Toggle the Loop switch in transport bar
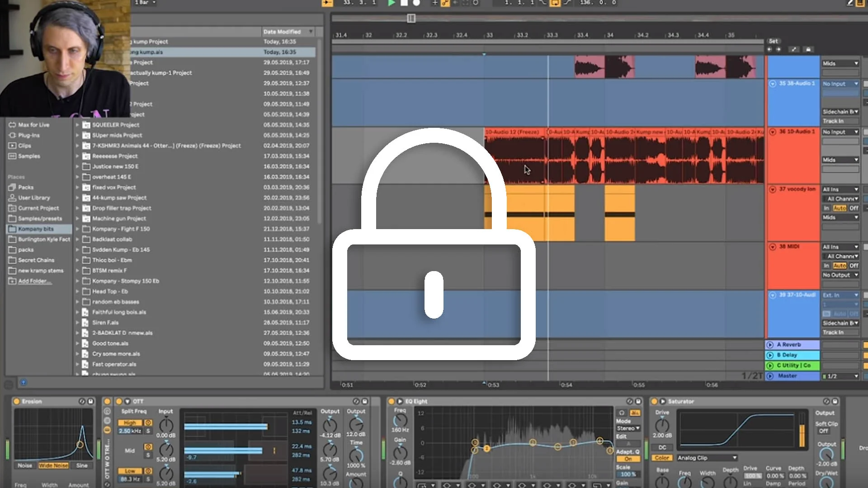Viewport: 868px width, 488px height. coord(555,3)
